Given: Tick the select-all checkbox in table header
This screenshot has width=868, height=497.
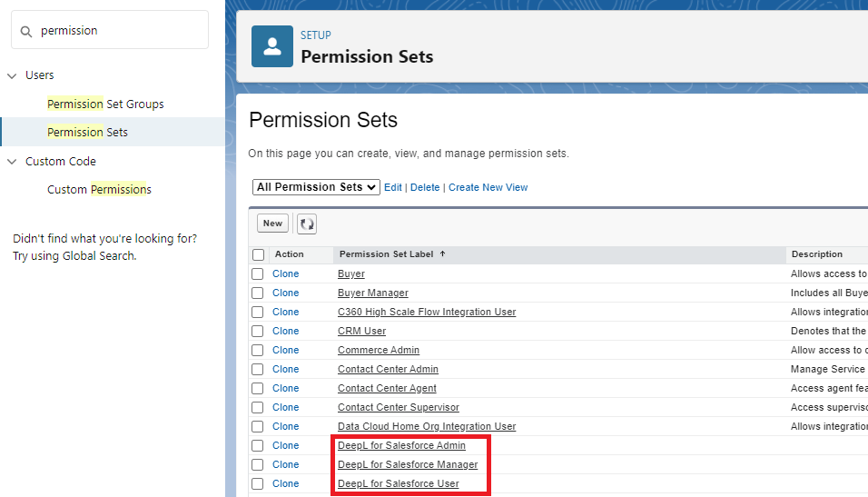Looking at the screenshot, I should tap(259, 255).
